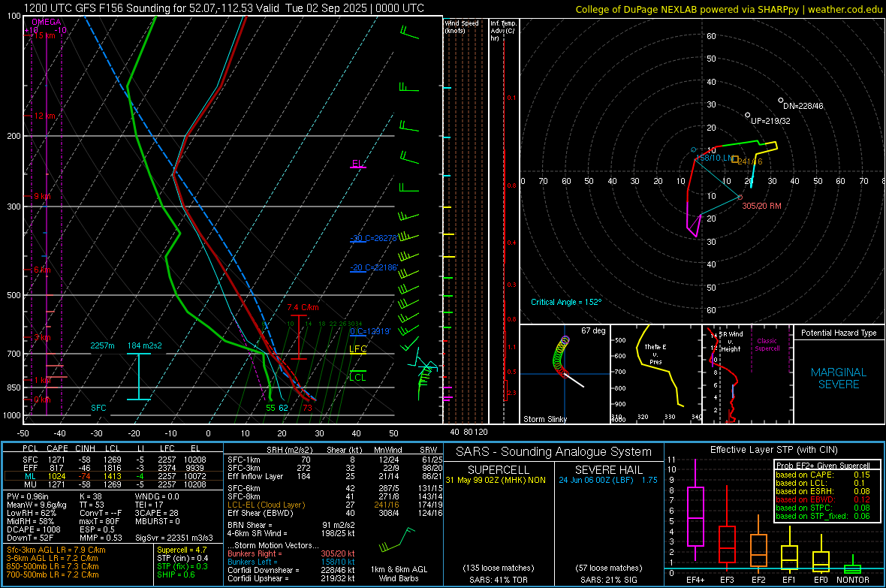The height and width of the screenshot is (588, 886).
Task: Click the orange '241/16' mean wind marker
Action: coord(750,161)
